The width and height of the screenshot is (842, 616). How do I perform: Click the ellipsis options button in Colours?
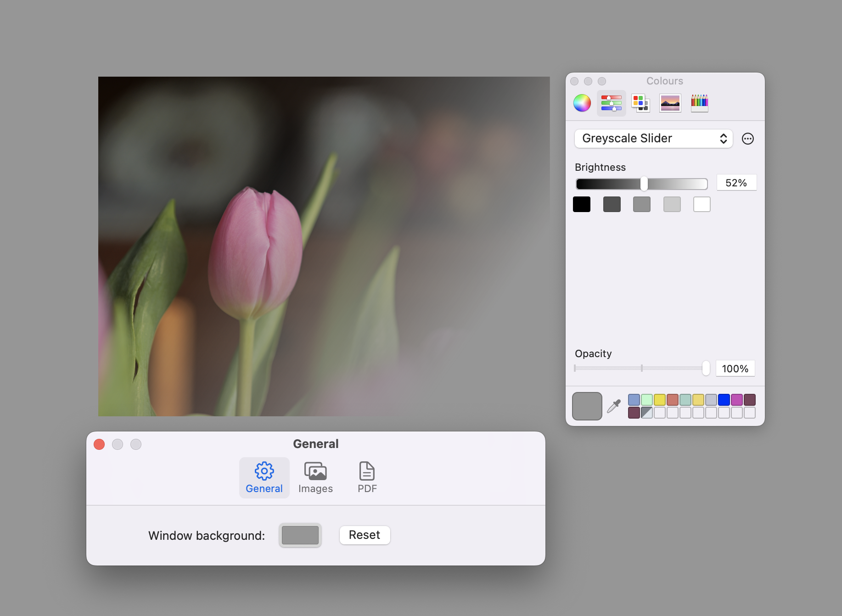click(747, 139)
